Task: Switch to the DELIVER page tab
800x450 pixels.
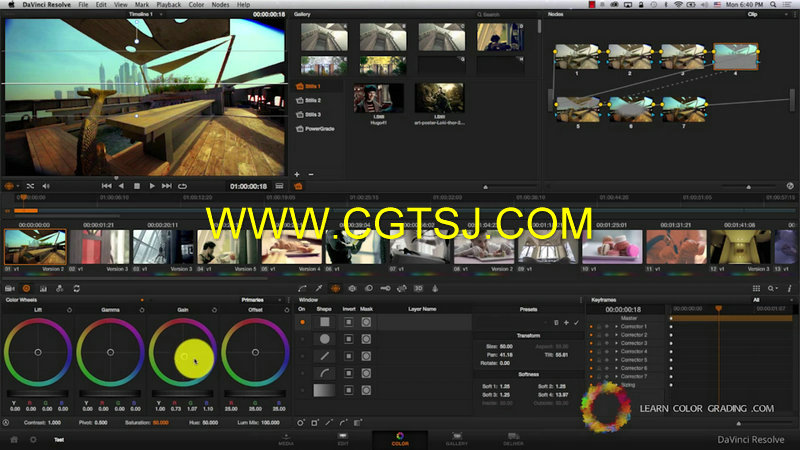Action: [x=513, y=439]
